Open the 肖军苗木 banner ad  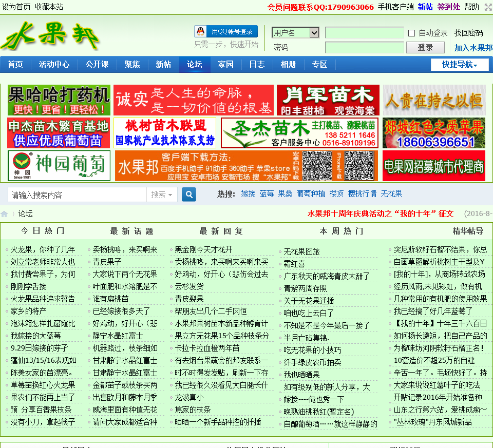pyautogui.click(x=328, y=100)
